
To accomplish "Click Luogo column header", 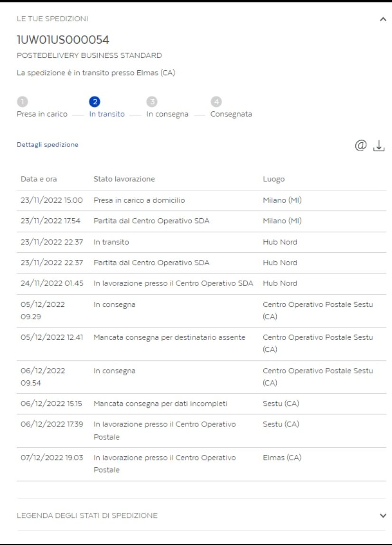I will pos(274,179).
